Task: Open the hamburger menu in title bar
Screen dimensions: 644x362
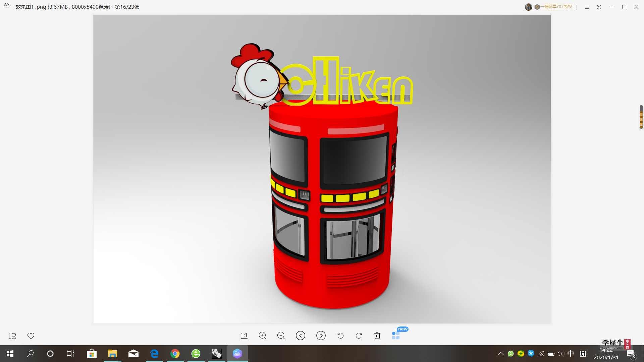Action: [587, 7]
